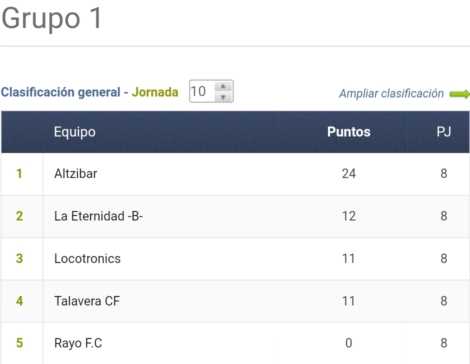Open the La Eternidad -B- team
The height and width of the screenshot is (364, 470).
(98, 216)
